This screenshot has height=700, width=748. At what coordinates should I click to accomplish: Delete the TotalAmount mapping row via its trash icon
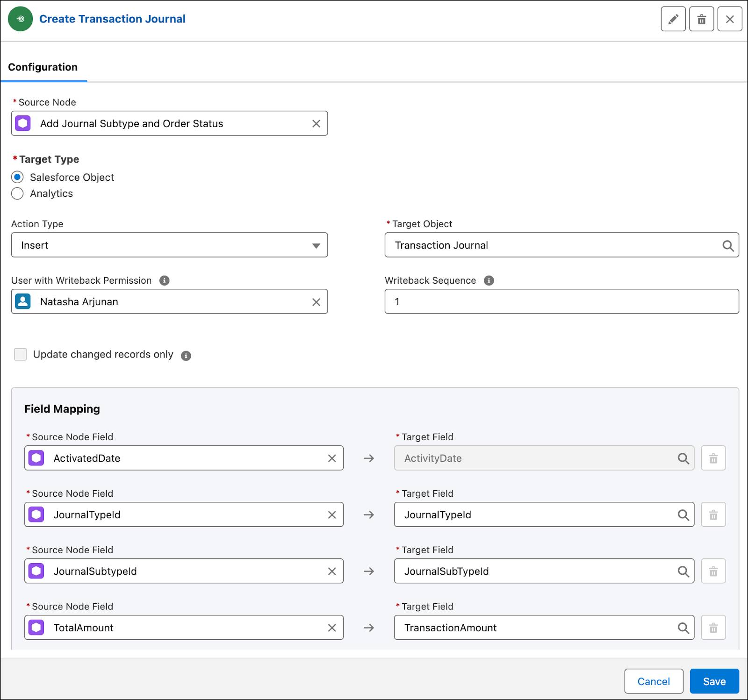(x=713, y=628)
